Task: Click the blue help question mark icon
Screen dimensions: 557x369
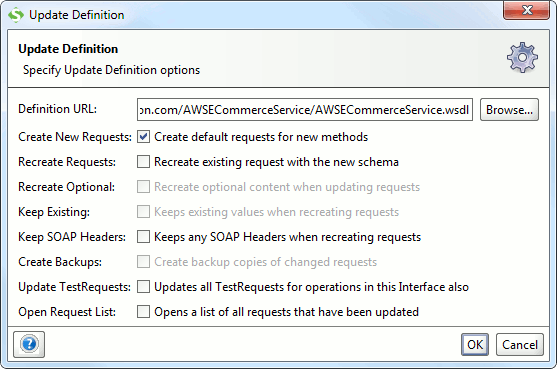Action: click(x=29, y=344)
